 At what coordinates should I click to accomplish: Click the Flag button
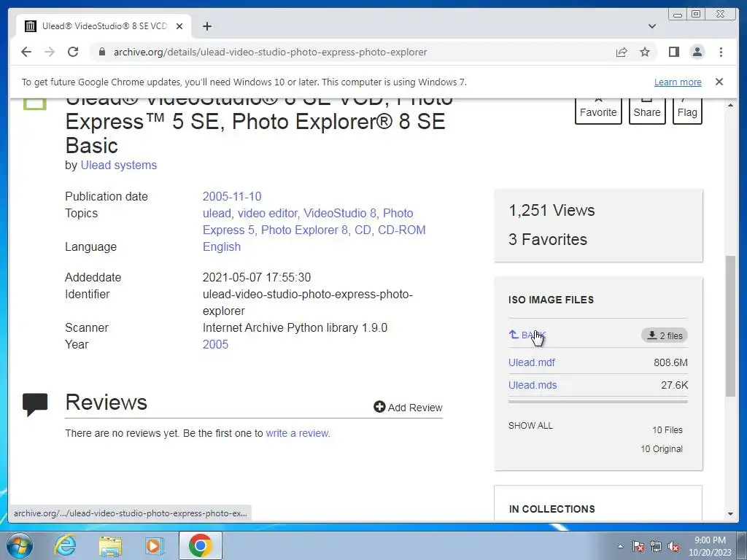click(687, 110)
